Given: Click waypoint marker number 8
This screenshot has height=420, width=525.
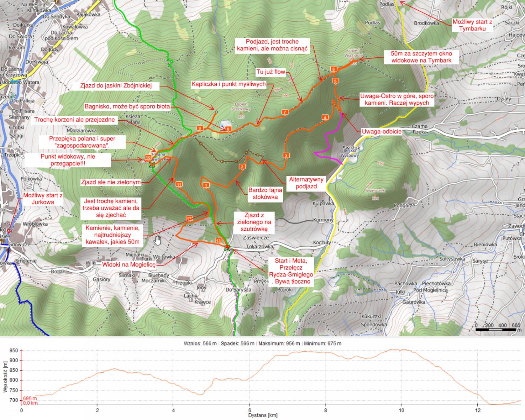Looking at the screenshot, I should point(228,129).
